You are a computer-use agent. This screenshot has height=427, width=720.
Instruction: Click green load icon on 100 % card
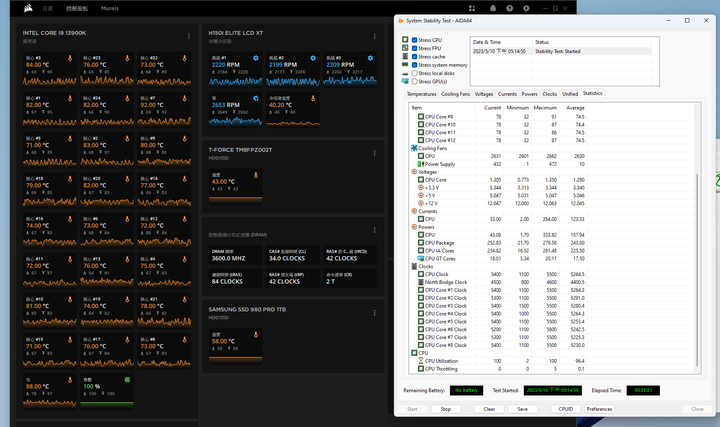[x=127, y=380]
